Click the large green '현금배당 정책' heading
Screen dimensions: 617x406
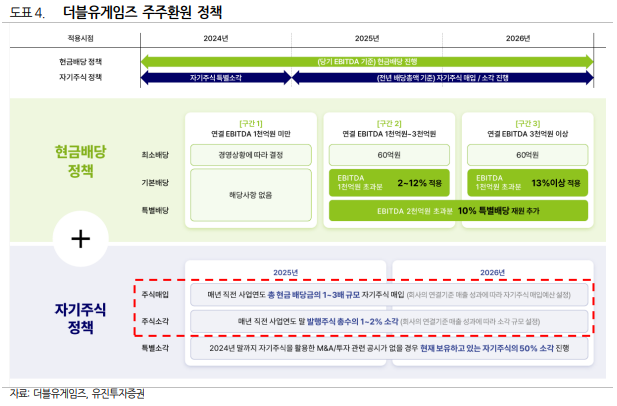[80, 161]
